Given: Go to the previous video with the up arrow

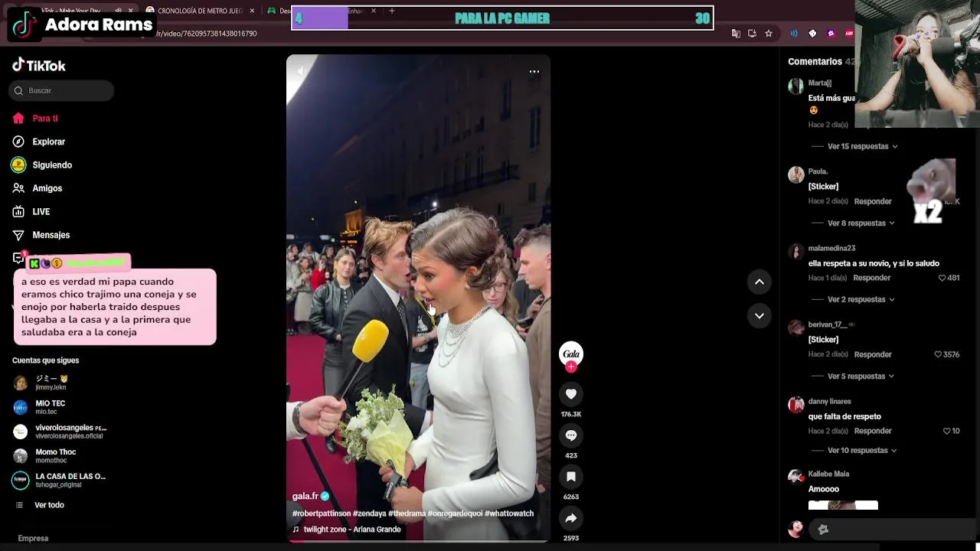Looking at the screenshot, I should (x=759, y=282).
